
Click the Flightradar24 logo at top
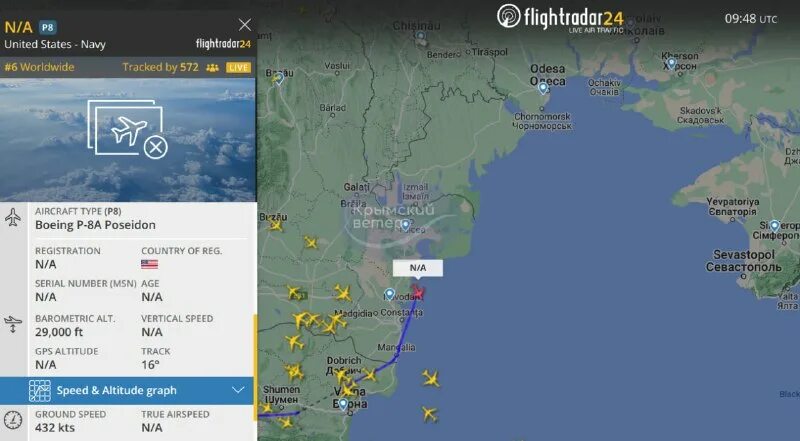pyautogui.click(x=560, y=17)
